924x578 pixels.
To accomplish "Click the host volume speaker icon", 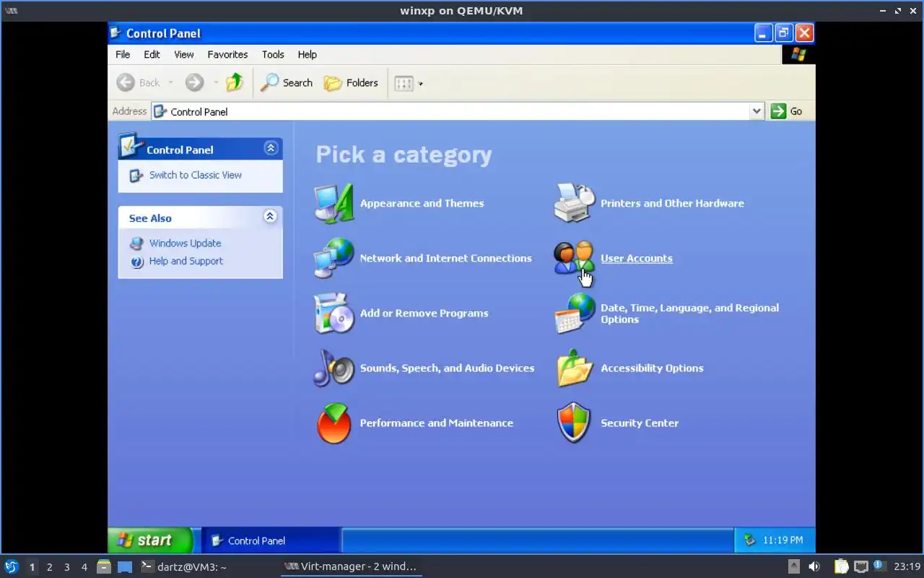I will [814, 566].
